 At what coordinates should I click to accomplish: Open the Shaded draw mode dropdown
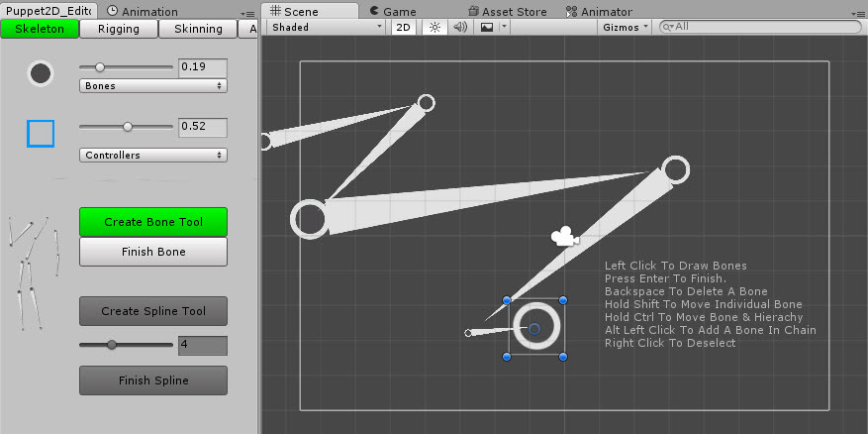(x=326, y=27)
